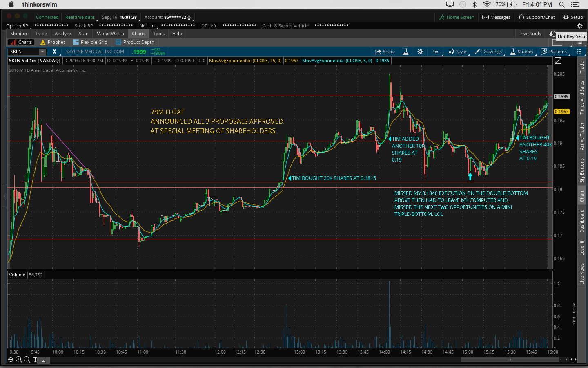
Task: Collapse the lower drawing toolbar arrow
Action: (43, 360)
